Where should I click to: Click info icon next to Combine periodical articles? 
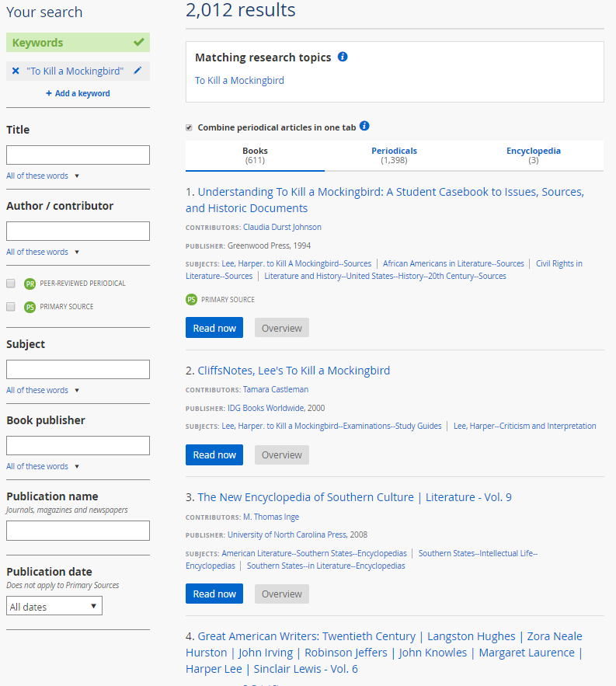[x=364, y=127]
